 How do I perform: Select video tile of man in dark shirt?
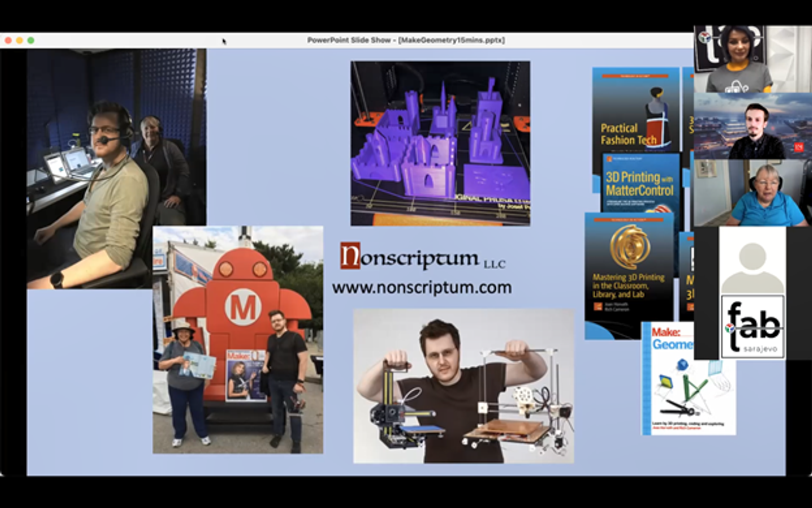pos(753,126)
